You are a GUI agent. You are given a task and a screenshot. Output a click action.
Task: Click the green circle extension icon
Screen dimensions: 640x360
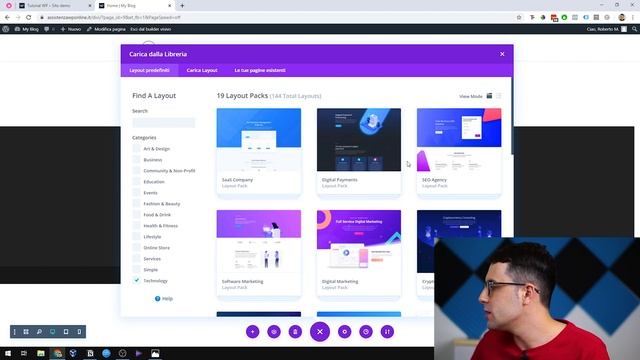click(564, 18)
